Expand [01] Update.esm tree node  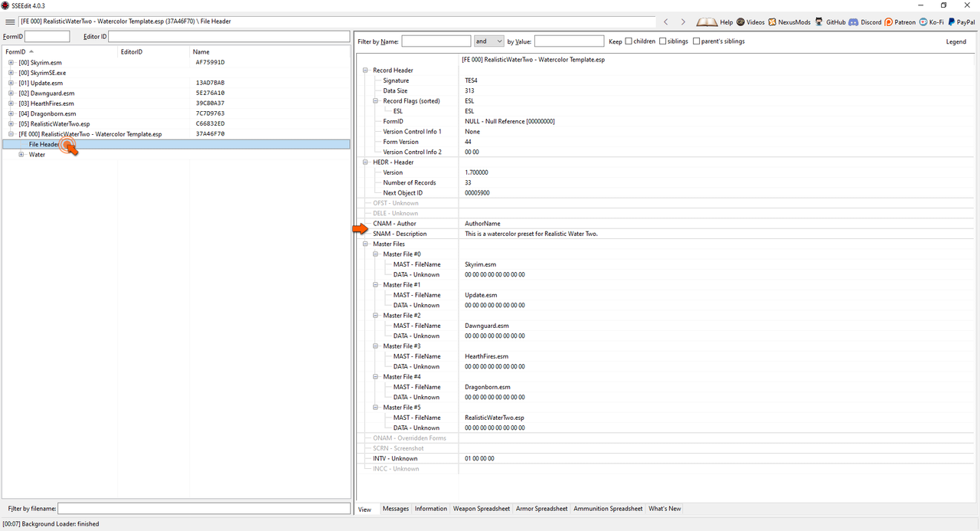click(x=11, y=83)
